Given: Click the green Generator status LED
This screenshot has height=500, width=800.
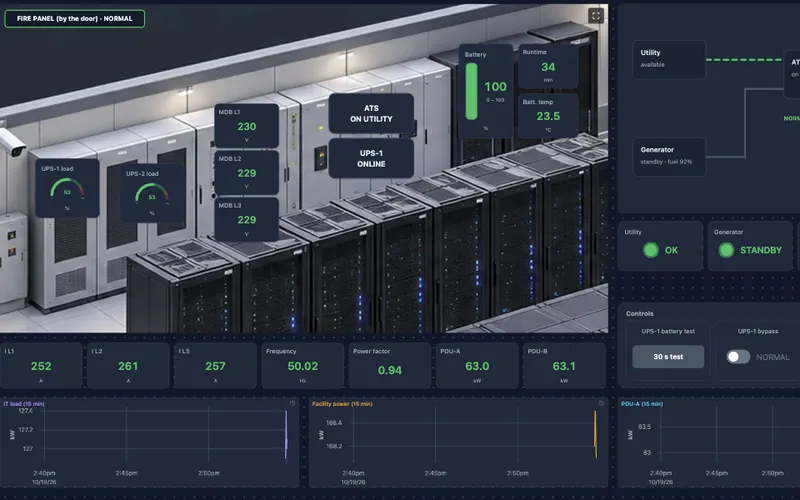Looking at the screenshot, I should tap(726, 250).
